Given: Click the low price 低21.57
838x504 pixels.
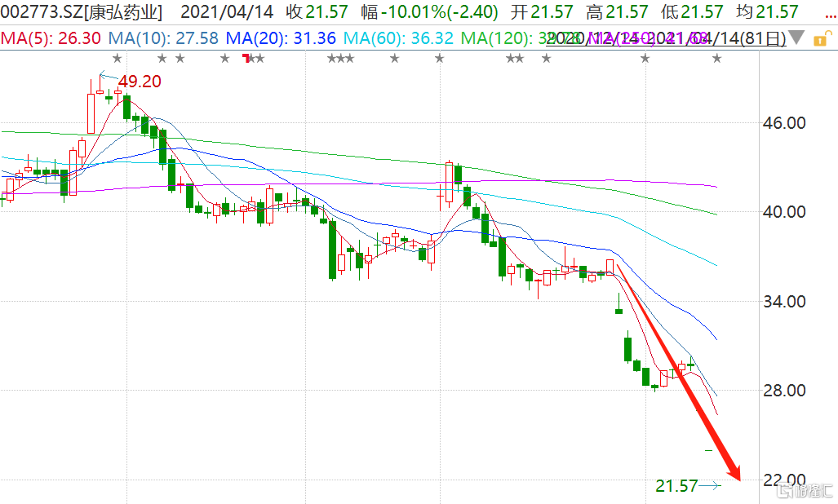Looking at the screenshot, I should click(692, 11).
